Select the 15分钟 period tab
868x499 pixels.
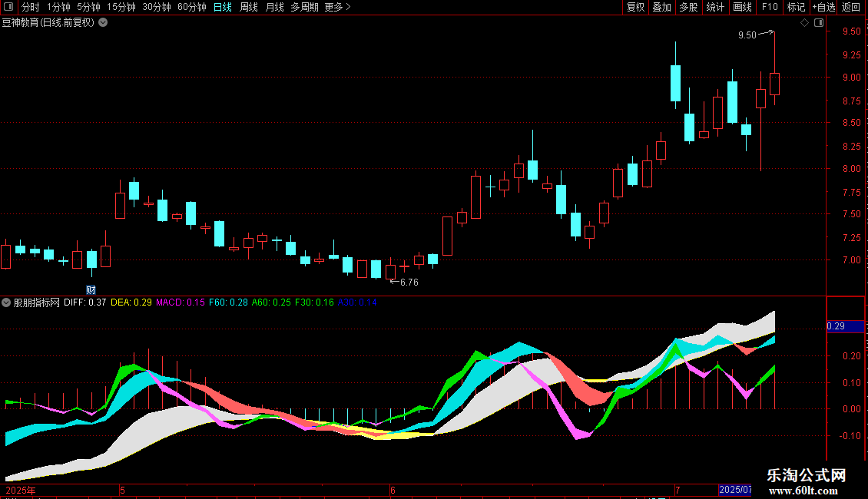121,7
